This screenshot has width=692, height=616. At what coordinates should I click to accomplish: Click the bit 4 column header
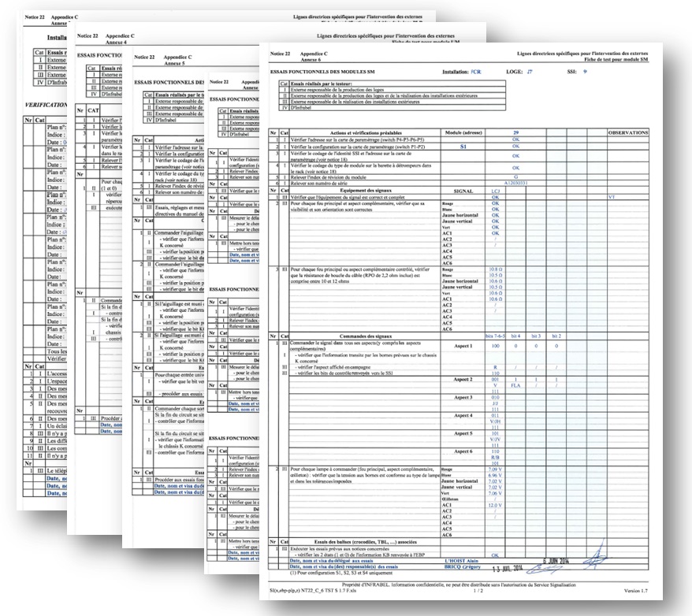point(515,336)
